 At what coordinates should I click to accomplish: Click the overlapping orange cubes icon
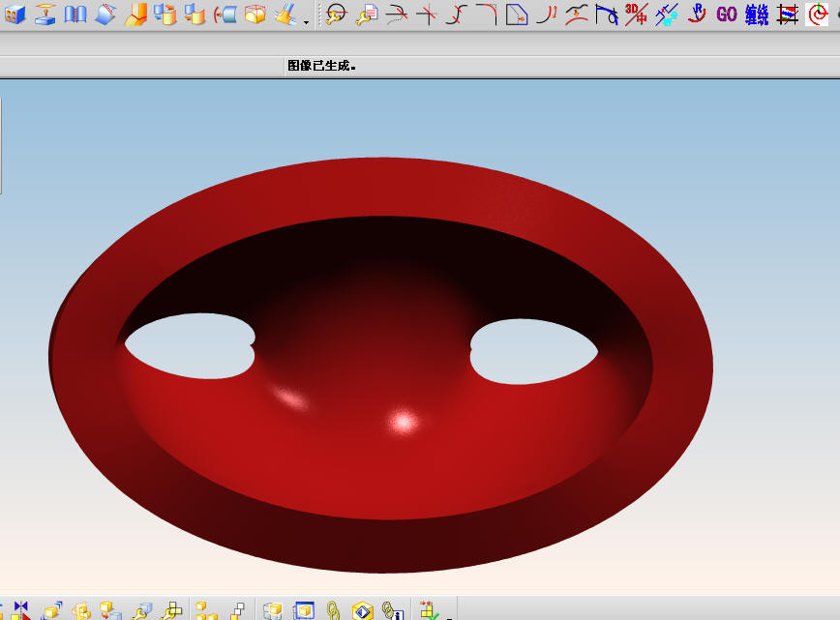pyautogui.click(x=81, y=610)
